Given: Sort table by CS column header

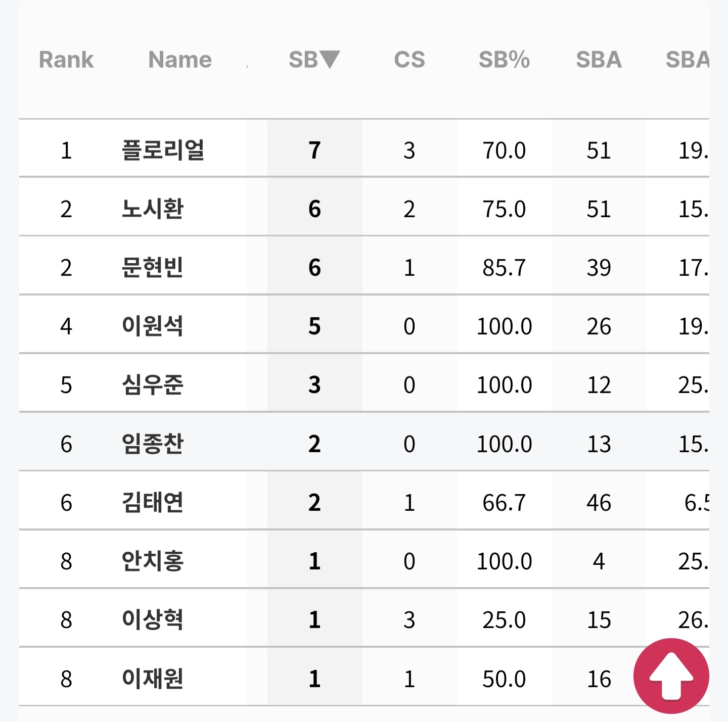Looking at the screenshot, I should click(x=409, y=60).
